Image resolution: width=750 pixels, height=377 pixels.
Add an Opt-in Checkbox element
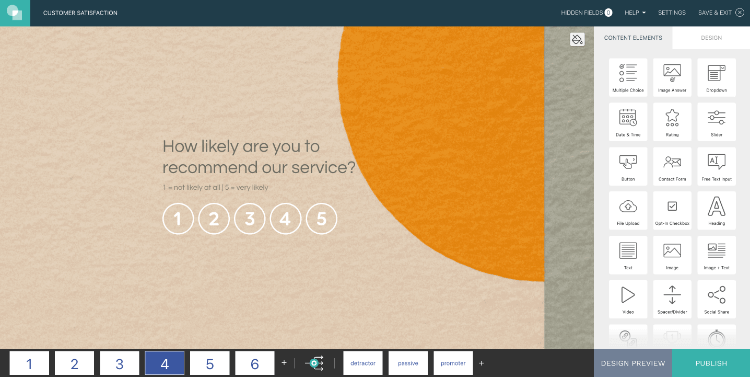click(672, 211)
